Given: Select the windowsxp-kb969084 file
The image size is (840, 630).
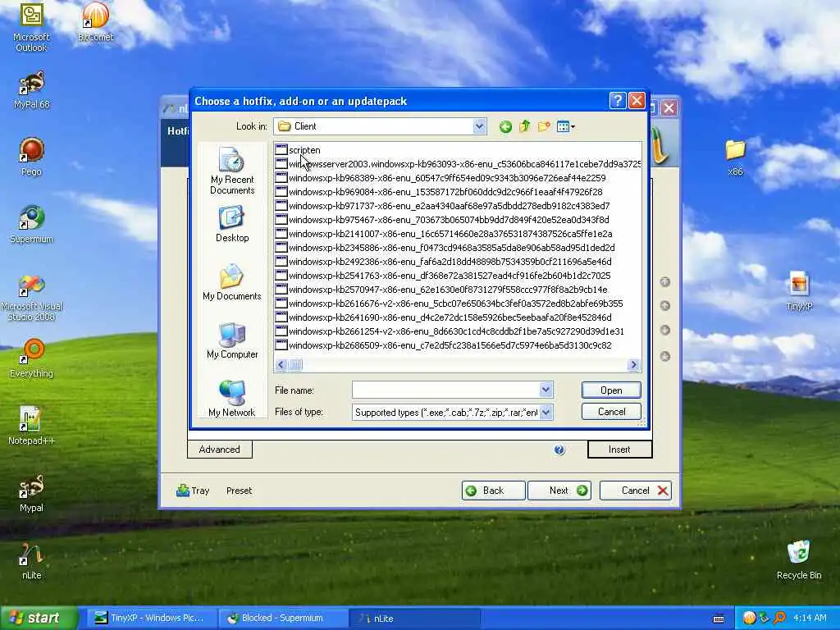Looking at the screenshot, I should [440, 192].
